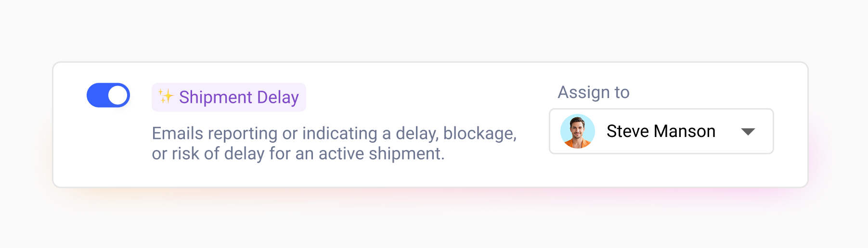The width and height of the screenshot is (868, 248).
Task: Click the Shipment Delay tag label
Action: tap(229, 97)
